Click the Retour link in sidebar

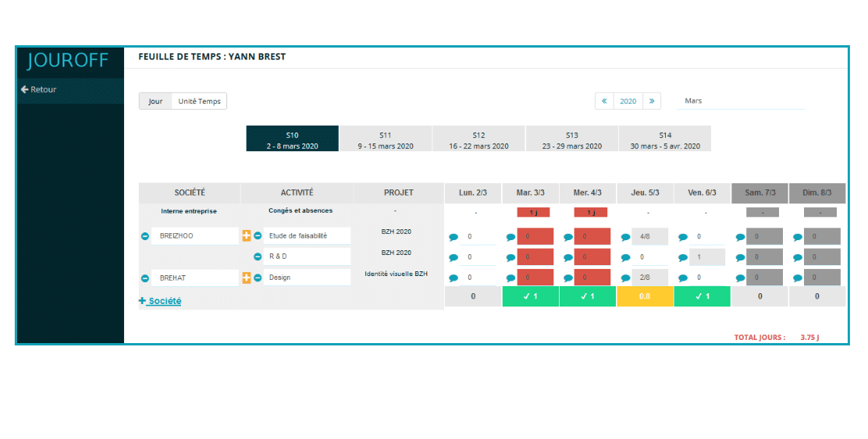pyautogui.click(x=39, y=90)
